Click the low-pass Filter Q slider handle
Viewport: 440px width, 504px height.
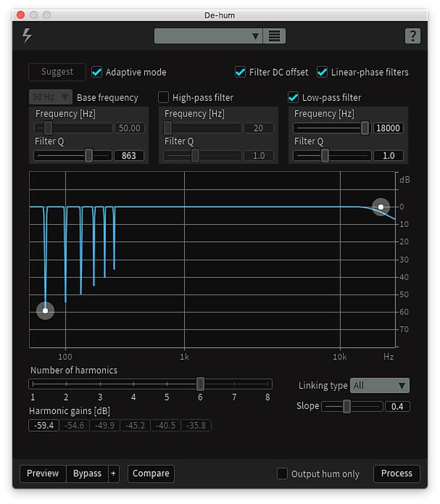click(x=325, y=156)
